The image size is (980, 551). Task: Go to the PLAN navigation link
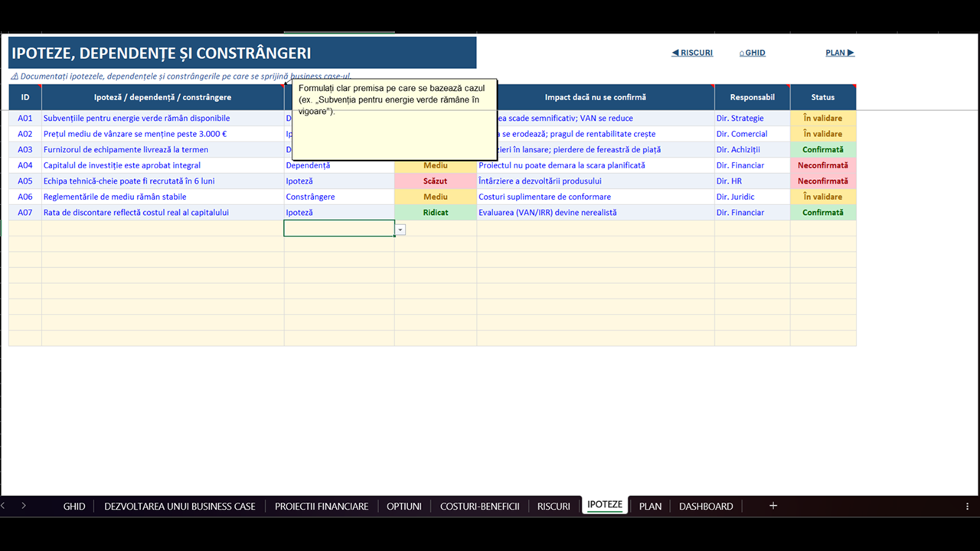pos(840,53)
